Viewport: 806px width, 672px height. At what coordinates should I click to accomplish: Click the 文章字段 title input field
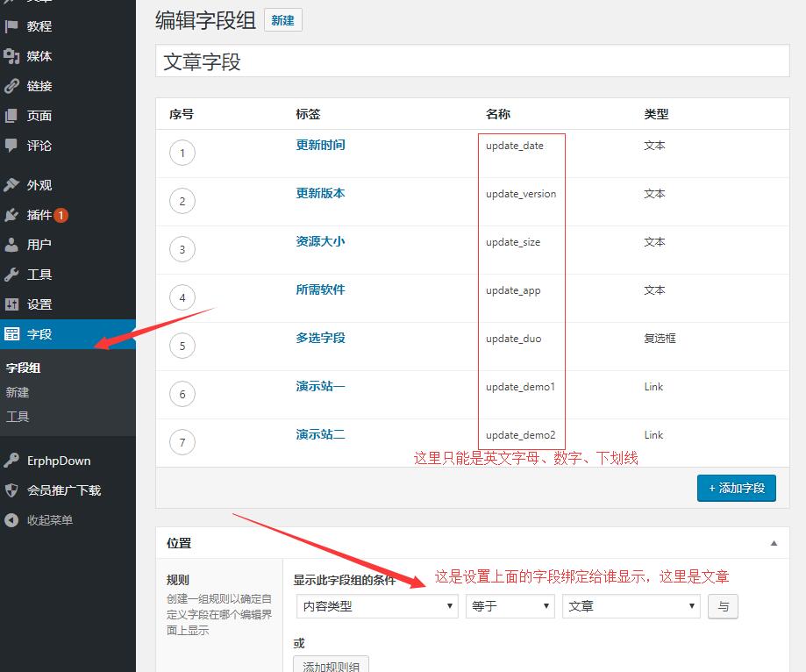point(472,62)
